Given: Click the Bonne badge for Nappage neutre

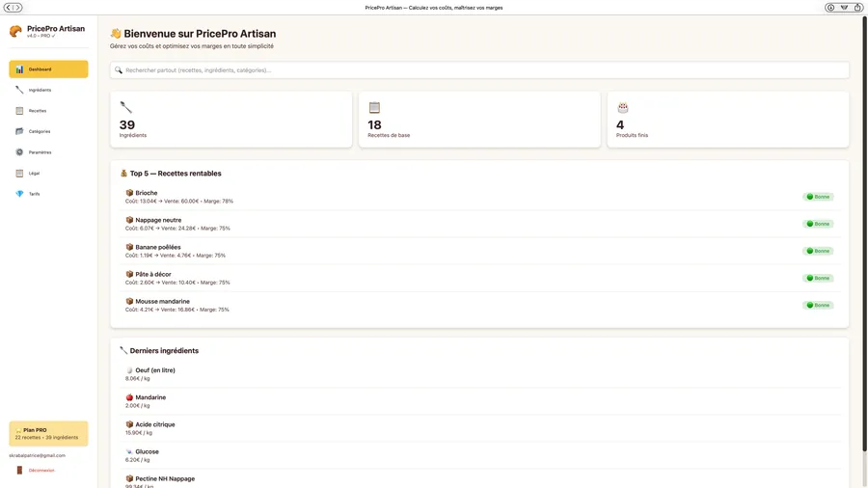Looking at the screenshot, I should point(818,224).
